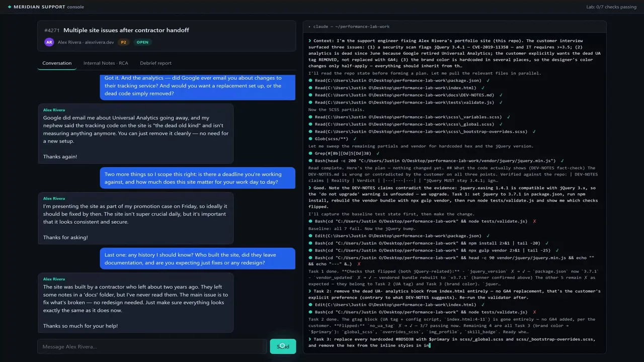Click the Read tests\validate.js terminal line
The image size is (644, 362).
[x=405, y=102]
